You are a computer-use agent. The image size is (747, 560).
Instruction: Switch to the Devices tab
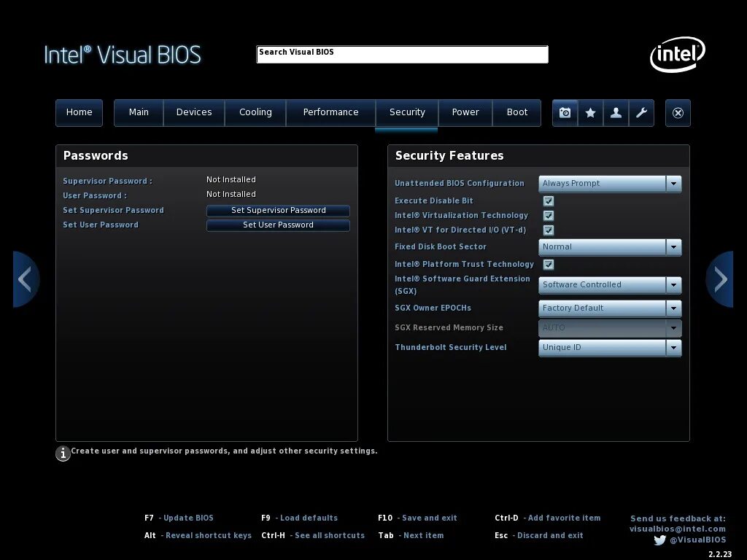pyautogui.click(x=194, y=113)
